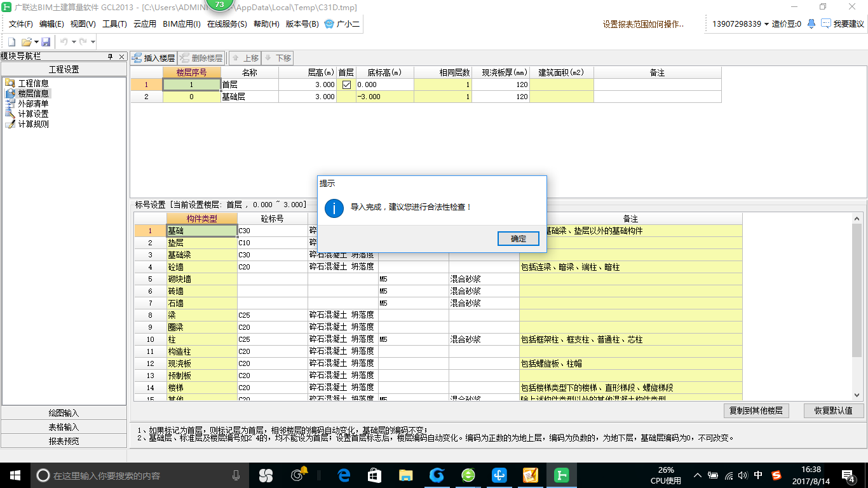This screenshot has height=488, width=868.
Task: Click the redo arrow icon
Action: [83, 42]
